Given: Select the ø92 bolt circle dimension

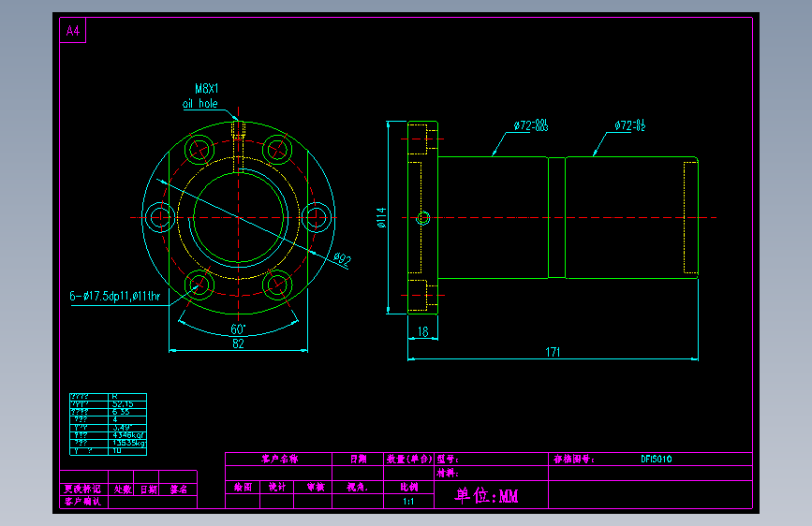Looking at the screenshot, I should point(342,259).
